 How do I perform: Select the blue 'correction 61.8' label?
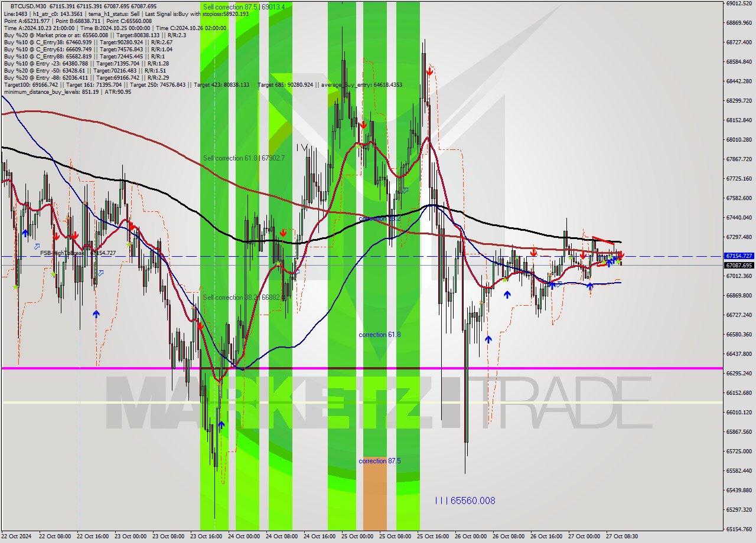(x=380, y=335)
